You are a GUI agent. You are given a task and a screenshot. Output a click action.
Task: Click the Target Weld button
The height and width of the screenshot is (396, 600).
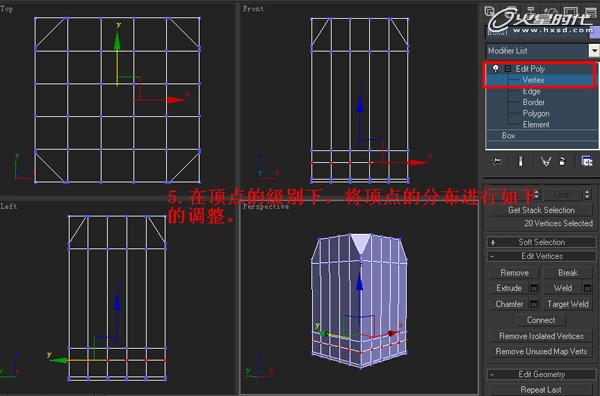pos(567,304)
